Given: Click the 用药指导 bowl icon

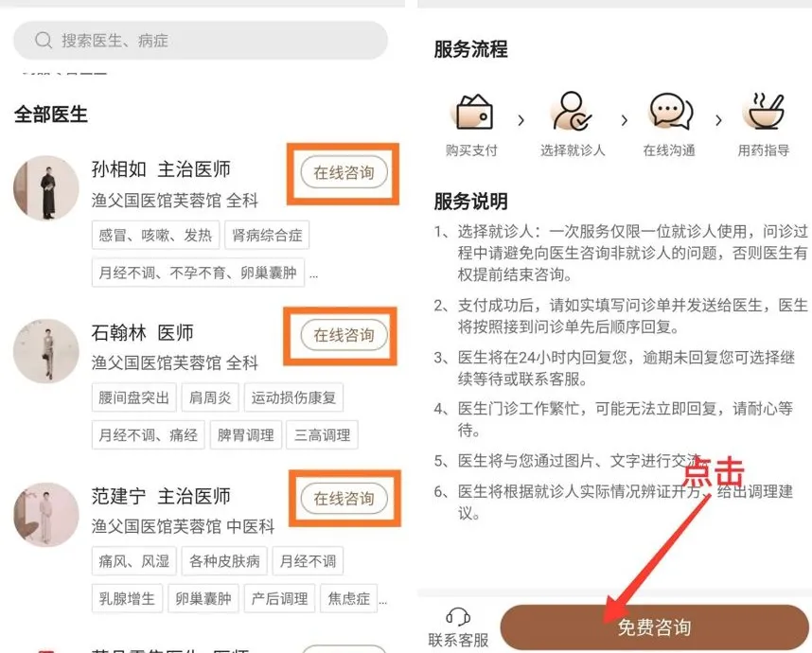Looking at the screenshot, I should coord(765,111).
